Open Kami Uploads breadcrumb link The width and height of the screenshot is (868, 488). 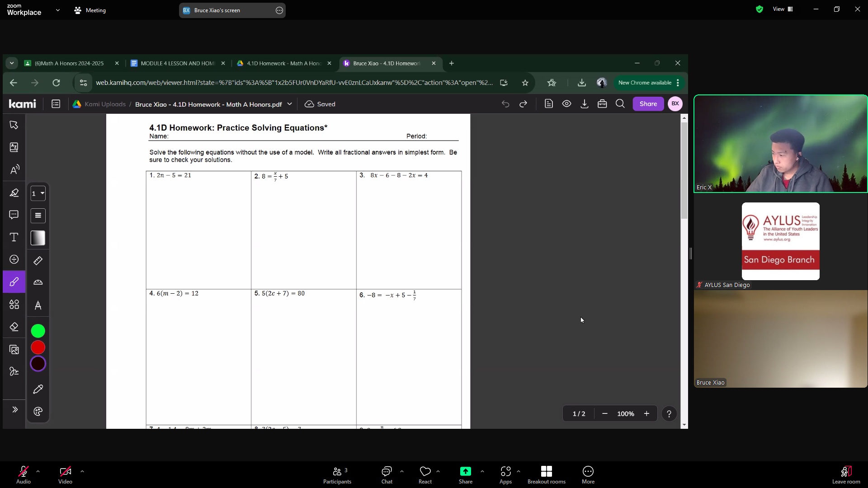point(105,104)
